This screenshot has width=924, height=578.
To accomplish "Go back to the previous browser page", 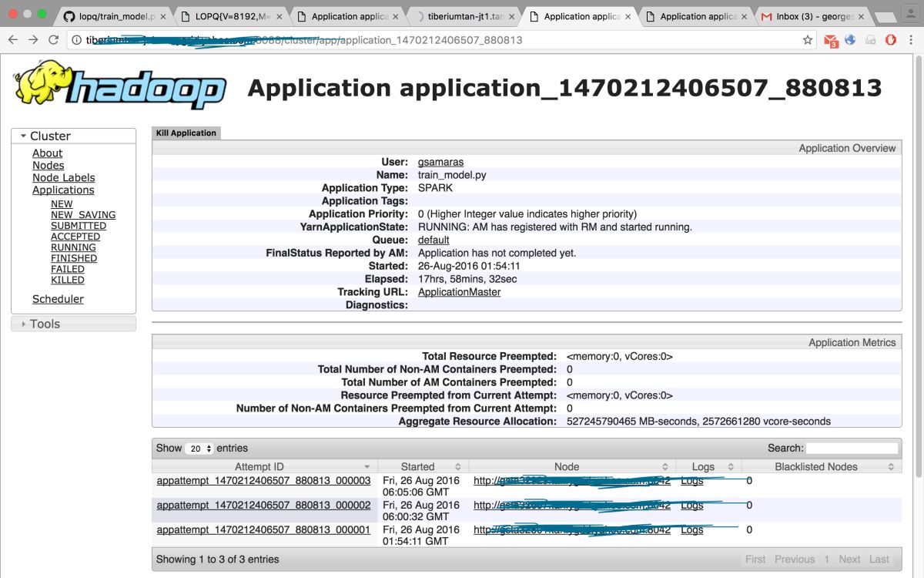I will (13, 40).
